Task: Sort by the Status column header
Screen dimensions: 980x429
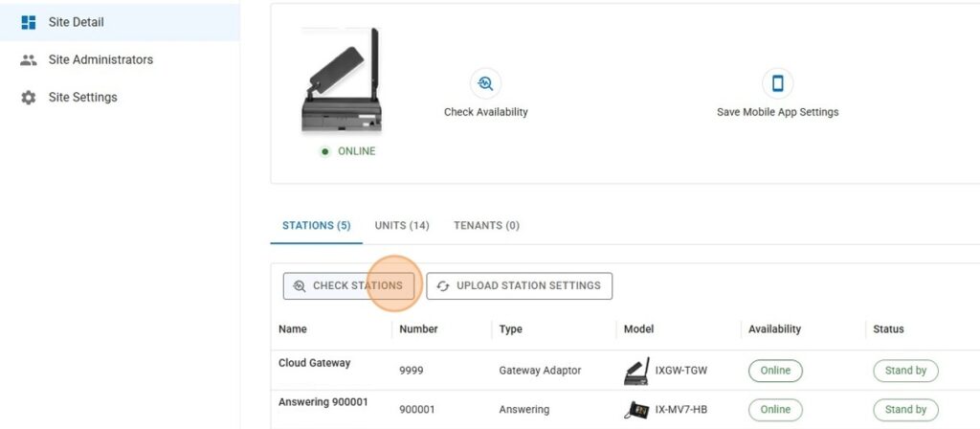Action: (x=888, y=329)
